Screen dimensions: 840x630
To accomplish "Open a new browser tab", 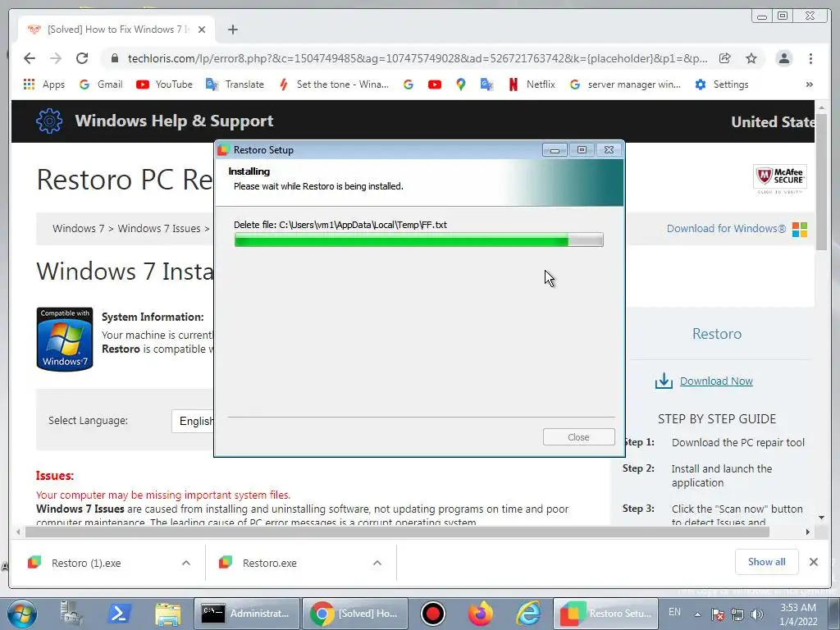I will pyautogui.click(x=232, y=30).
